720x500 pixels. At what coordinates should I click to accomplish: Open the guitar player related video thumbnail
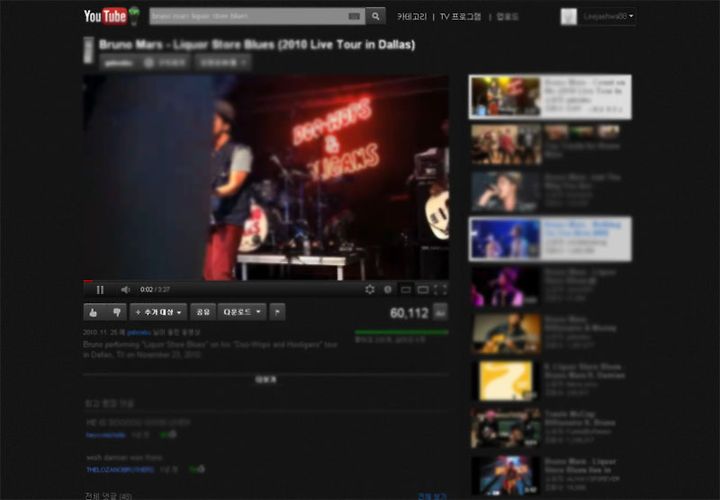tap(506, 334)
